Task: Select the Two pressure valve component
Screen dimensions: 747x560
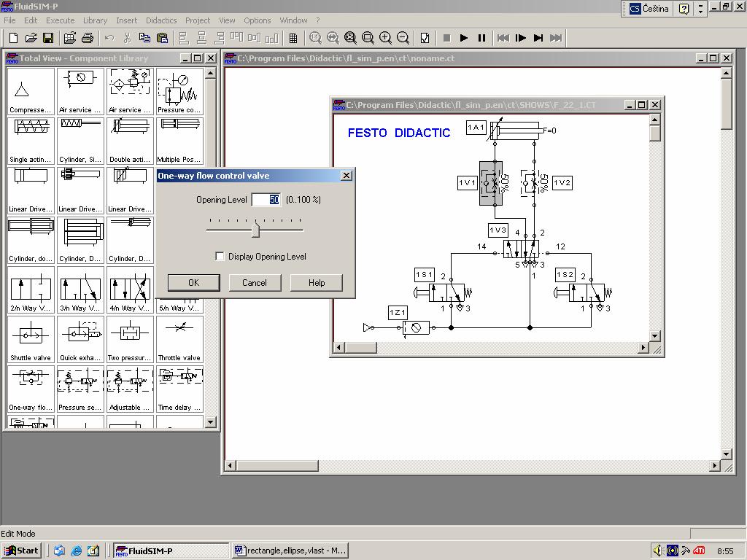Action: click(x=130, y=339)
